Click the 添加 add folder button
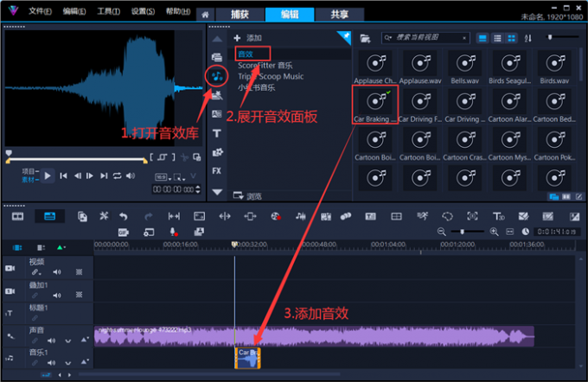 248,38
